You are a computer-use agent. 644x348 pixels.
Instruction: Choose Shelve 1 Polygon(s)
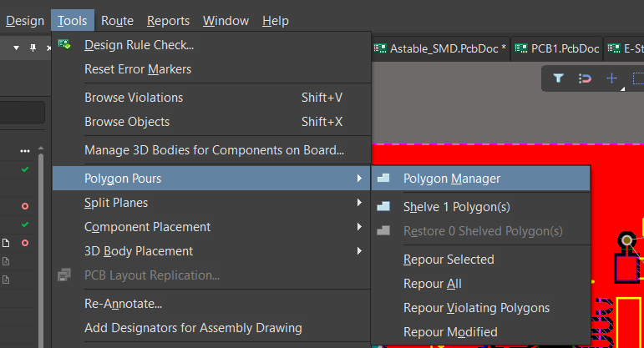click(481, 206)
